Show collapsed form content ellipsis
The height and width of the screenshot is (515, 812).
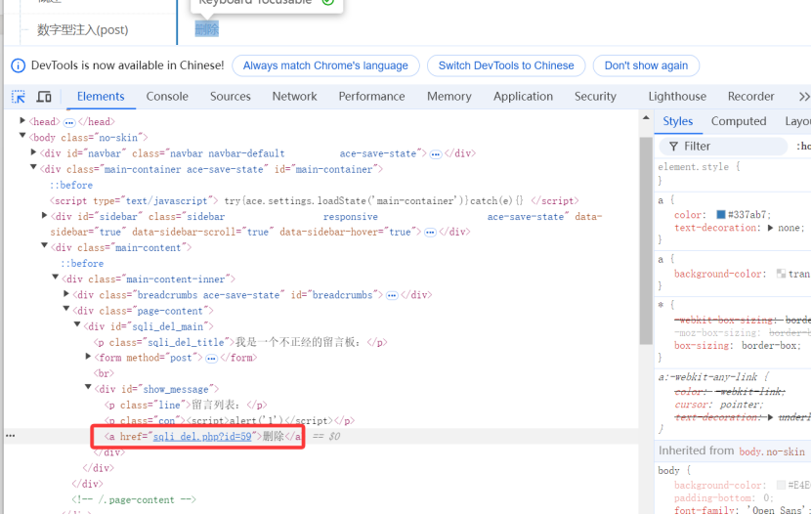click(x=211, y=359)
